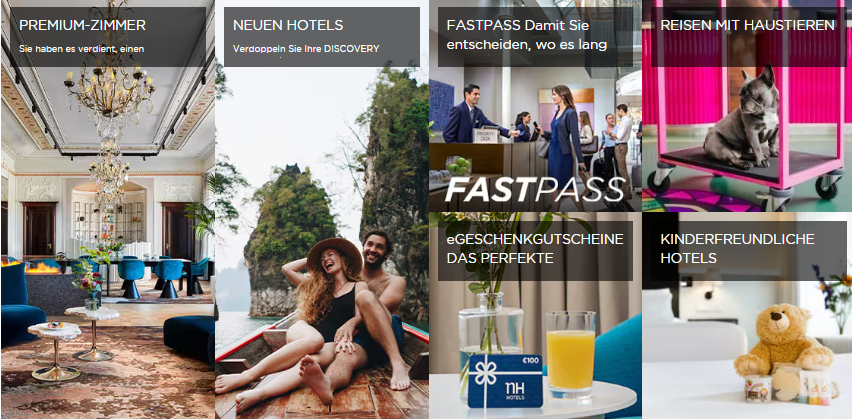Click KINDERFREUNDLICHE HOTELS heading
Viewport: 852px width, 419px height.
tap(737, 248)
